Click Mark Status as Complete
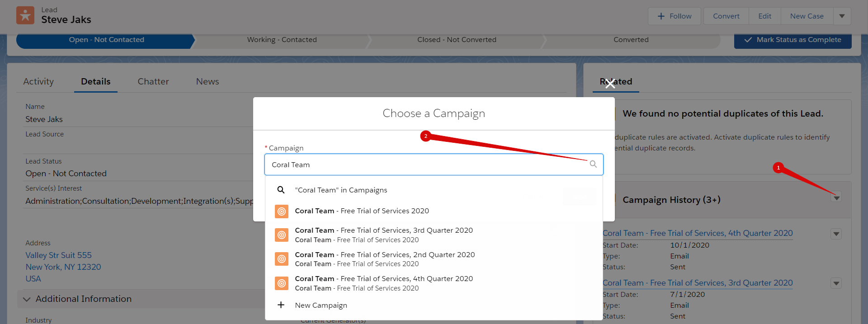The width and height of the screenshot is (868, 324). pyautogui.click(x=793, y=40)
